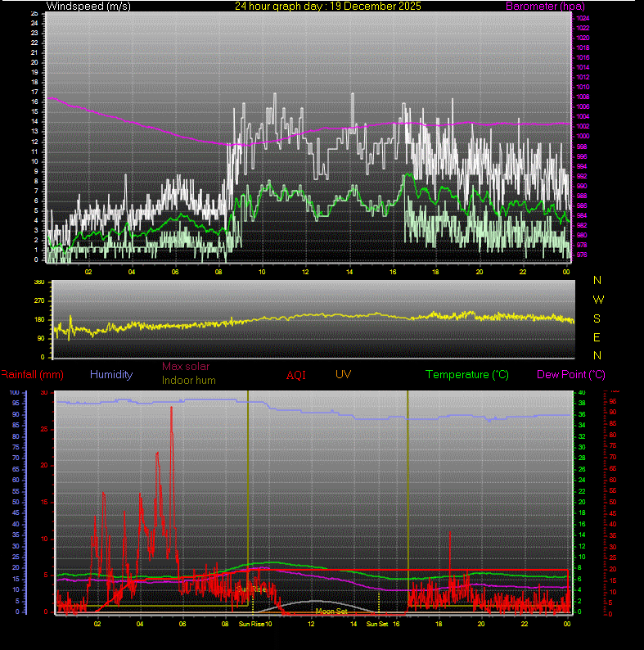Click the Windspeed (m/s) axis title
The width and height of the screenshot is (644, 650).
tap(88, 7)
